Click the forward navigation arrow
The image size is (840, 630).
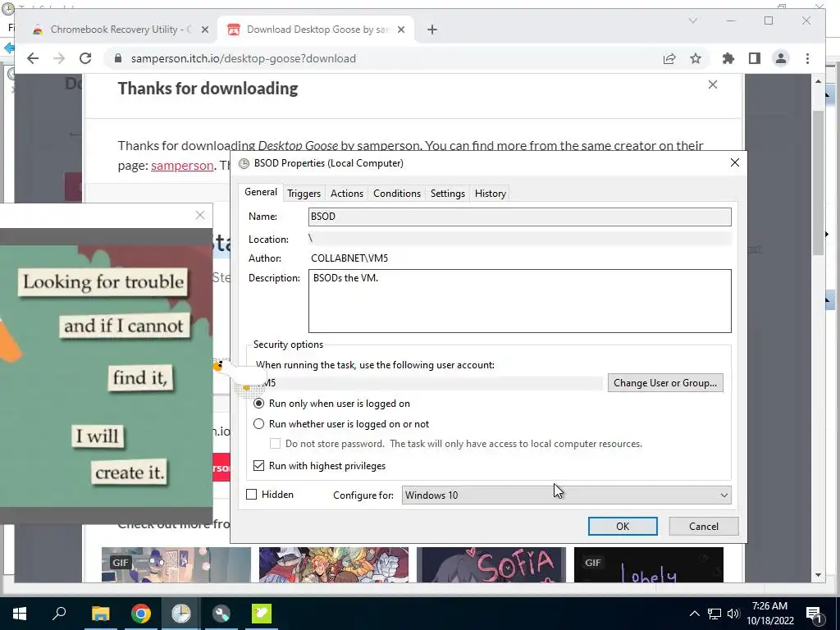click(59, 58)
